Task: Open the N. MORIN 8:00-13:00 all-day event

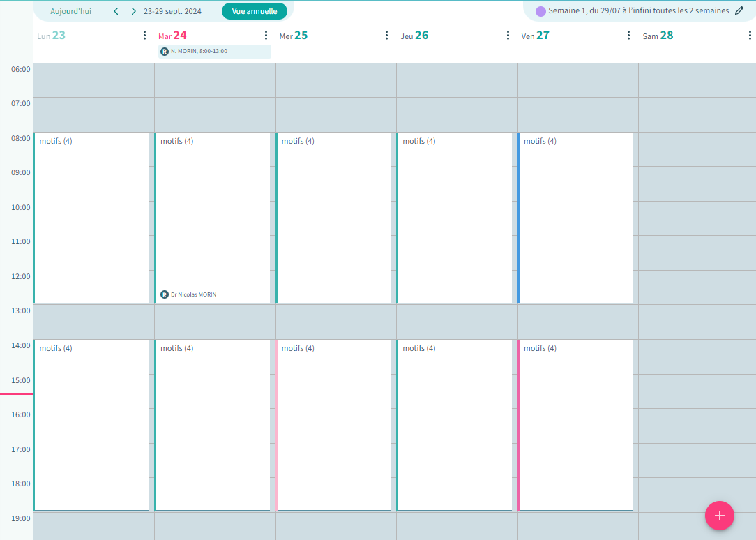Action: [x=214, y=52]
